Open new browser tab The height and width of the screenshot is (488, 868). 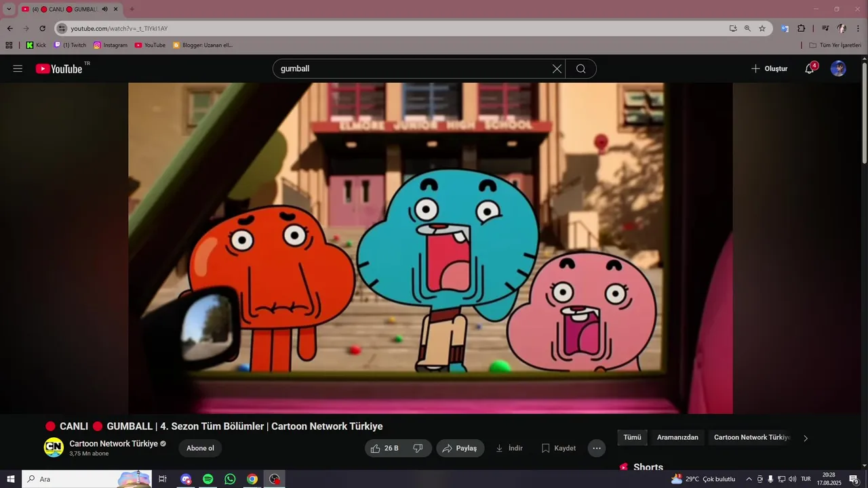(x=132, y=9)
